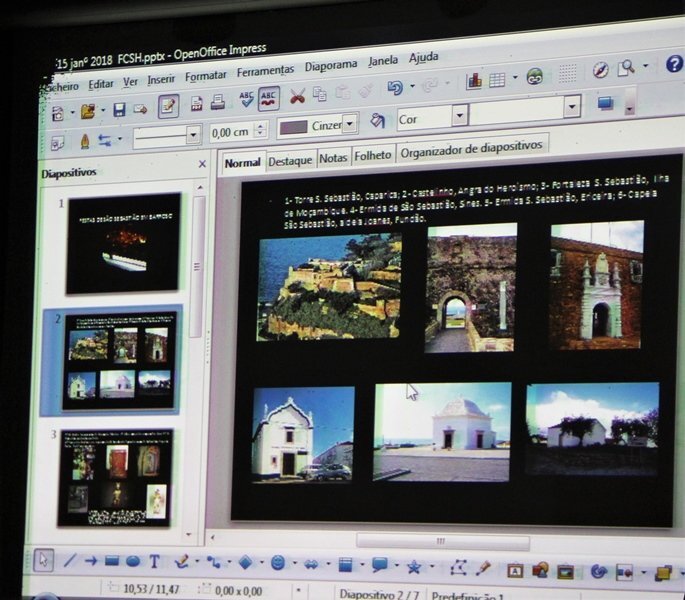Click the Insert Chart icon
This screenshot has height=600, width=685.
474,80
